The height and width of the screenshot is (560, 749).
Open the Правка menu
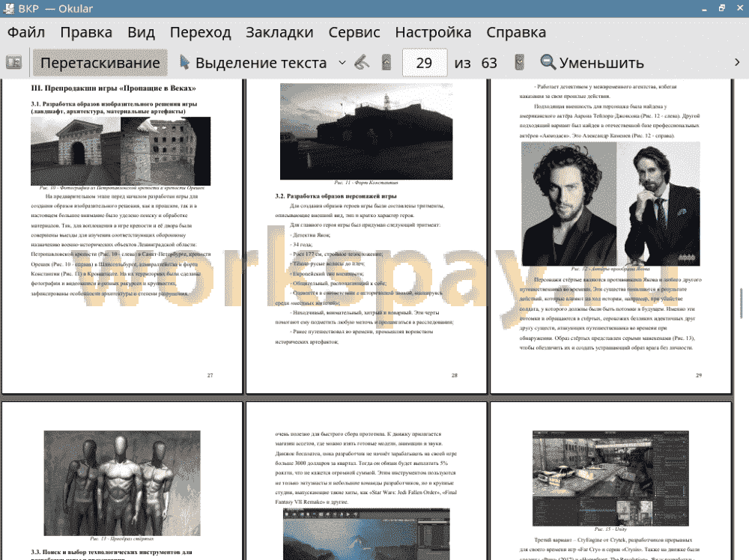(x=86, y=32)
